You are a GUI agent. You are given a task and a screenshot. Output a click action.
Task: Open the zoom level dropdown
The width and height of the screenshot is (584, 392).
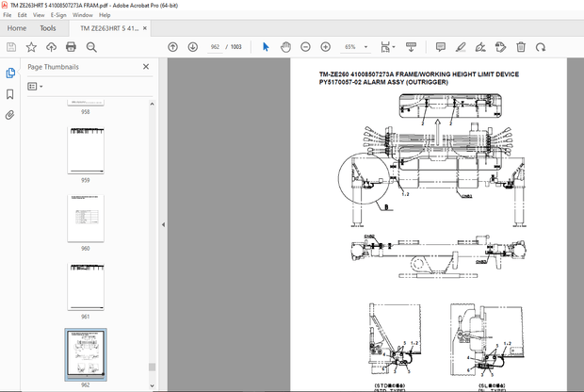pos(365,47)
